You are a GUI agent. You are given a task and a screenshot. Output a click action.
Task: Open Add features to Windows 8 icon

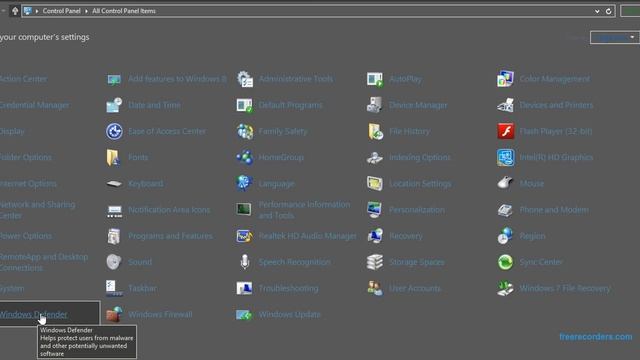[x=114, y=79]
